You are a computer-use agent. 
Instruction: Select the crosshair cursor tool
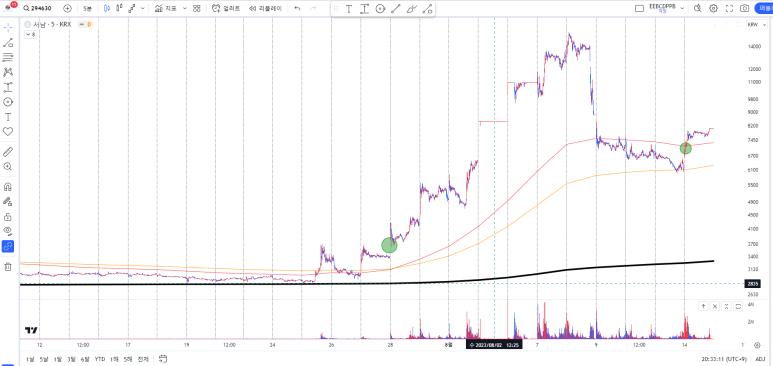(x=8, y=28)
